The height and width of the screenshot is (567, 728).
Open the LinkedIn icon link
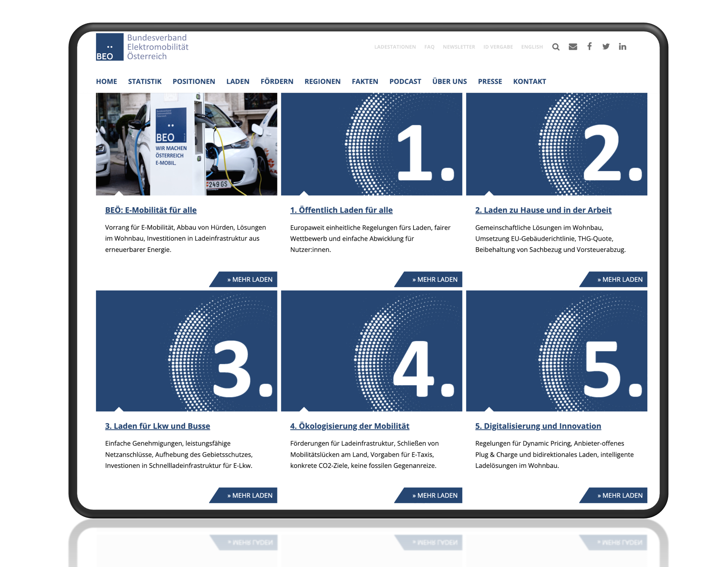[622, 47]
